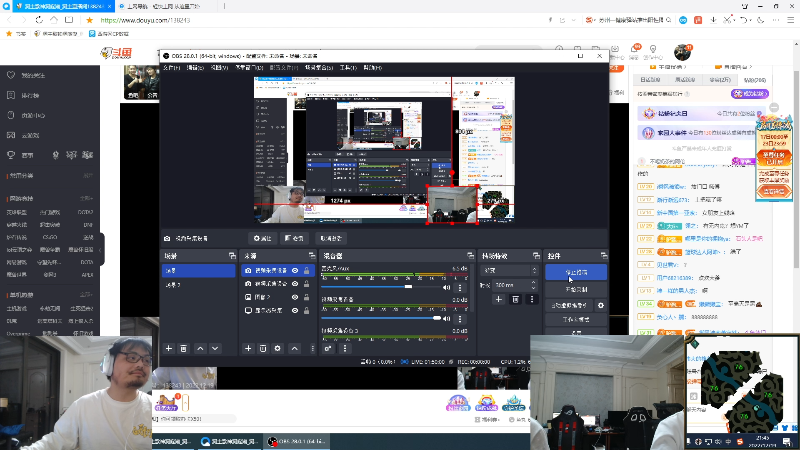
Task: Open Sources panel three-dot overflow menu
Action: (x=312, y=348)
